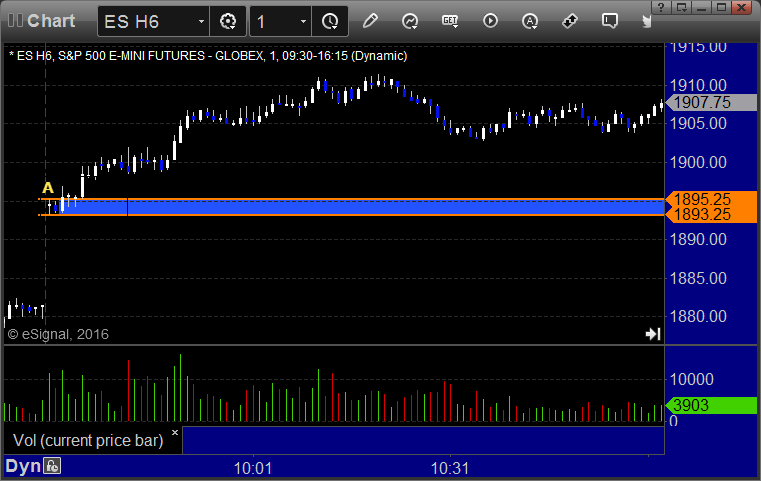
Task: Click the Chart window grip icon
Action: tap(15, 21)
